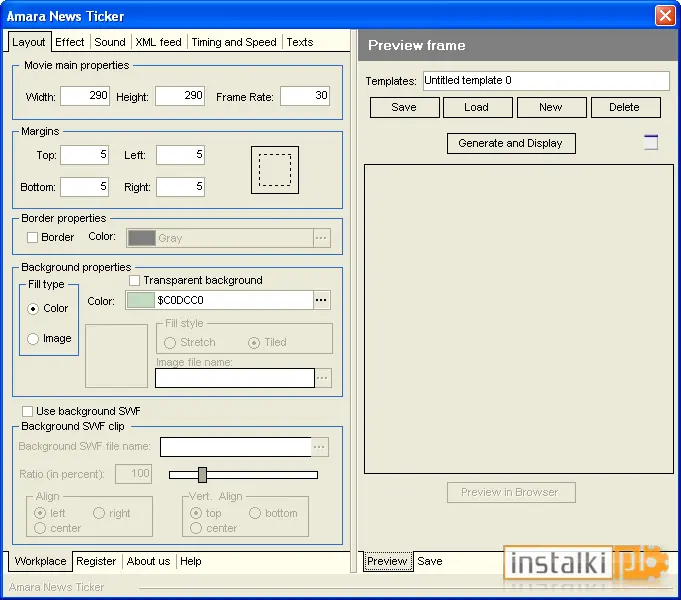Open border color picker ellipsis button
The height and width of the screenshot is (600, 681).
[x=321, y=238]
